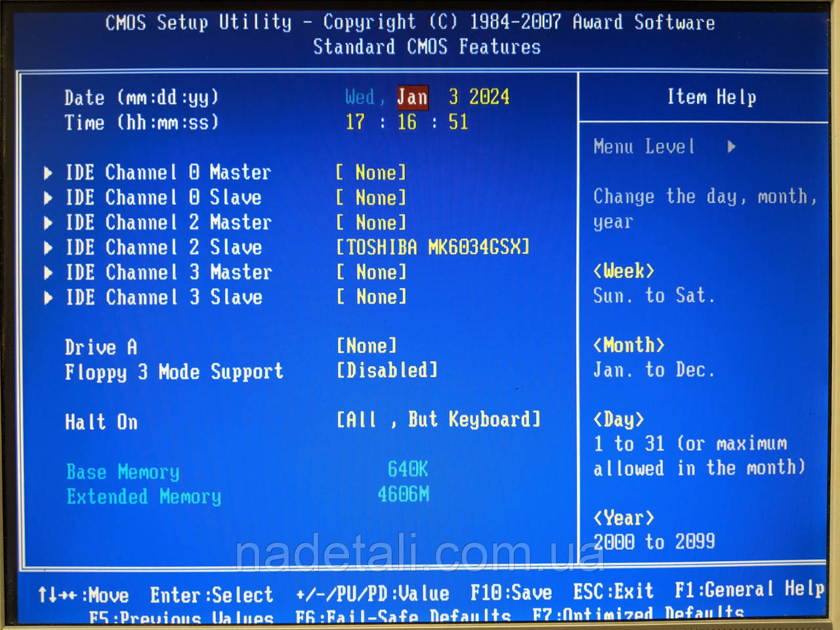Screen dimensions: 840x630
Task: Open the TOSHIBA MK6034GSX drive entry
Action: tap(432, 247)
